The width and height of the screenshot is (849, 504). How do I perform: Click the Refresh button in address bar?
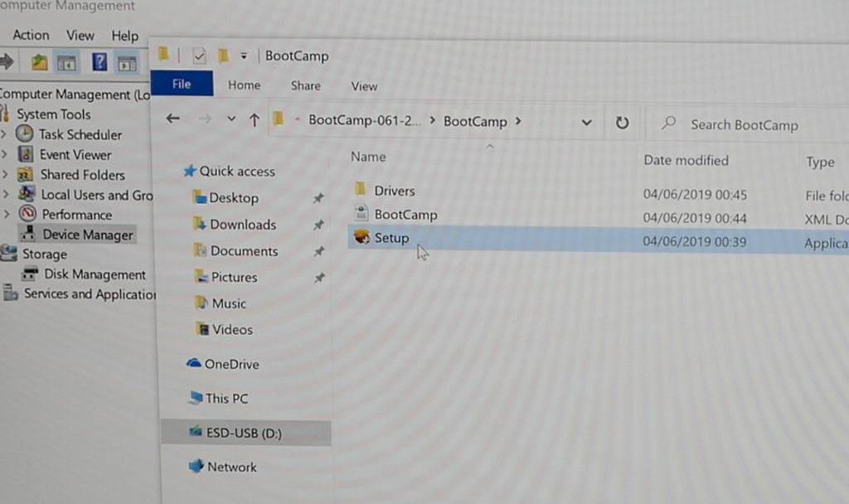click(622, 123)
